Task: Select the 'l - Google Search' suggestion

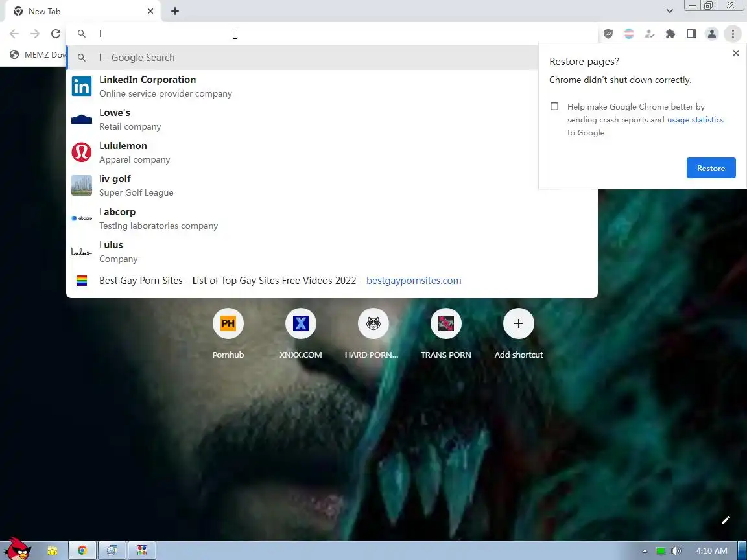Action: (302, 58)
